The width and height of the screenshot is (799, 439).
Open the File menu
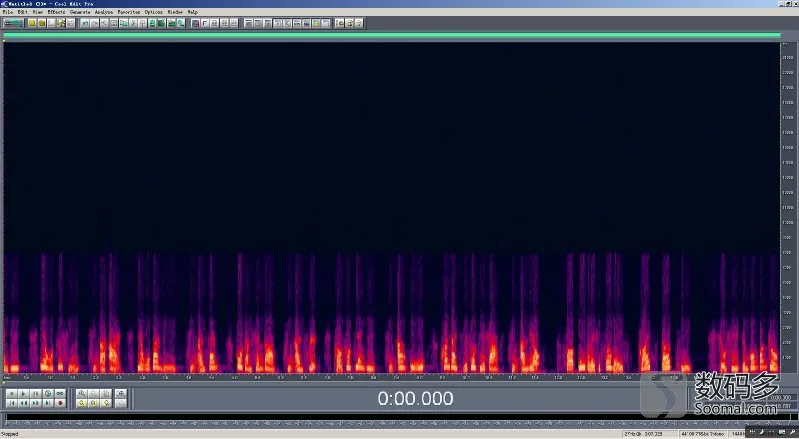[8, 12]
